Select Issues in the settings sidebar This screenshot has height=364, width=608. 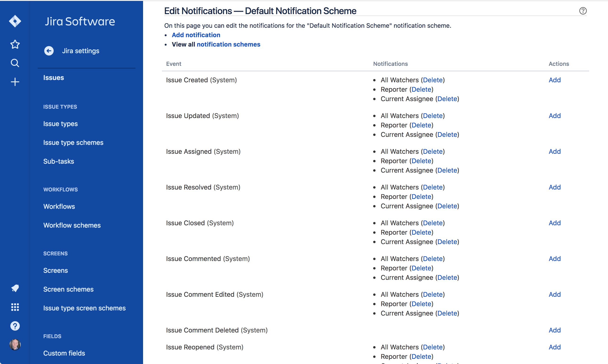[53, 78]
